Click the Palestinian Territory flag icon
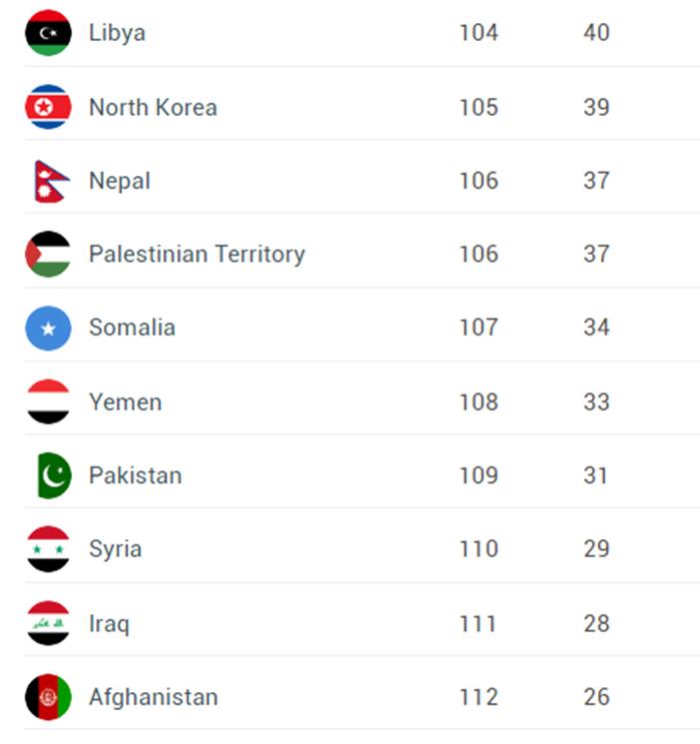This screenshot has height=744, width=700. pos(48,254)
